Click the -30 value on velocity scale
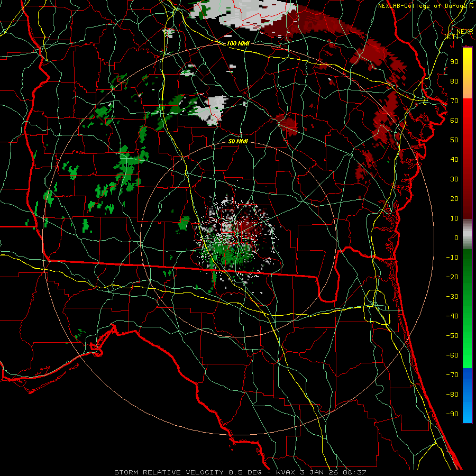 pos(452,297)
